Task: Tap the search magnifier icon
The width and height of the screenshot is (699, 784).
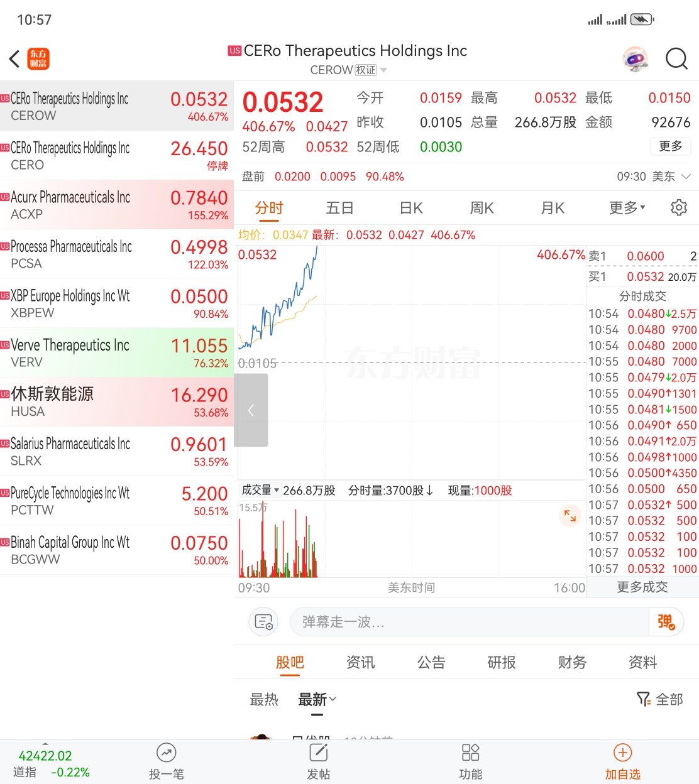Action: 676,59
